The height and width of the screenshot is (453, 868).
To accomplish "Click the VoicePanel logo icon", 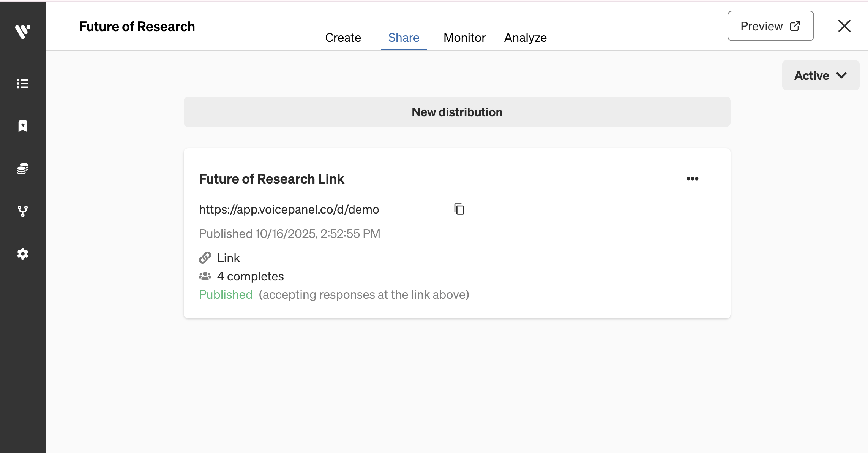I will pos(23,31).
